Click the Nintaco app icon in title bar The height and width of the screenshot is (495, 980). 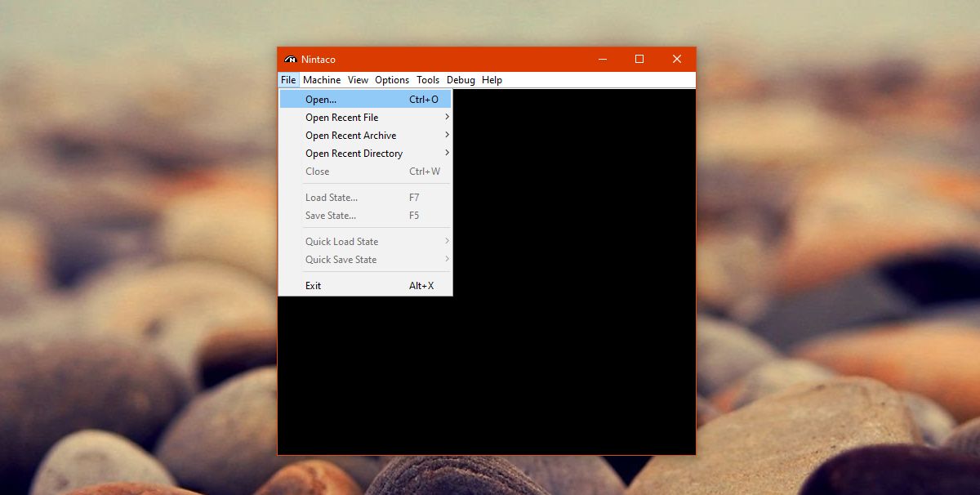tap(290, 60)
